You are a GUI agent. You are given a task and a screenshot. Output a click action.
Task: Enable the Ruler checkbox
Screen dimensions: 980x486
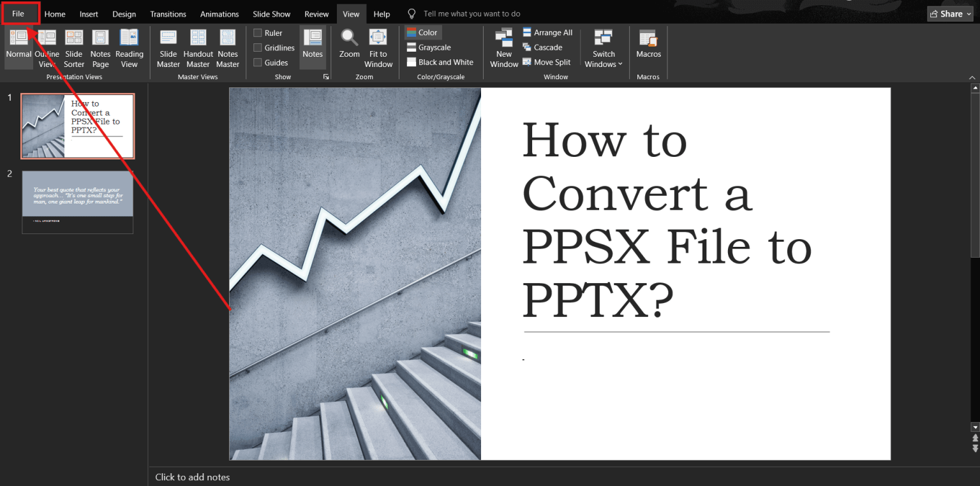pos(258,33)
